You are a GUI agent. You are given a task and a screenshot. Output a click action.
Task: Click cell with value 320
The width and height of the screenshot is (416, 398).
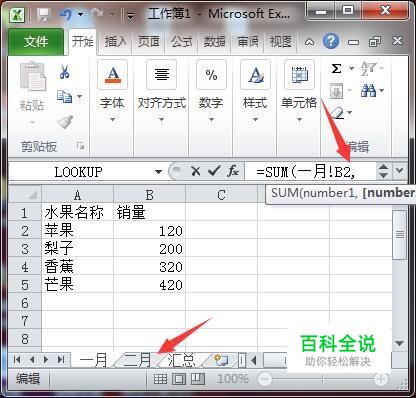point(149,267)
